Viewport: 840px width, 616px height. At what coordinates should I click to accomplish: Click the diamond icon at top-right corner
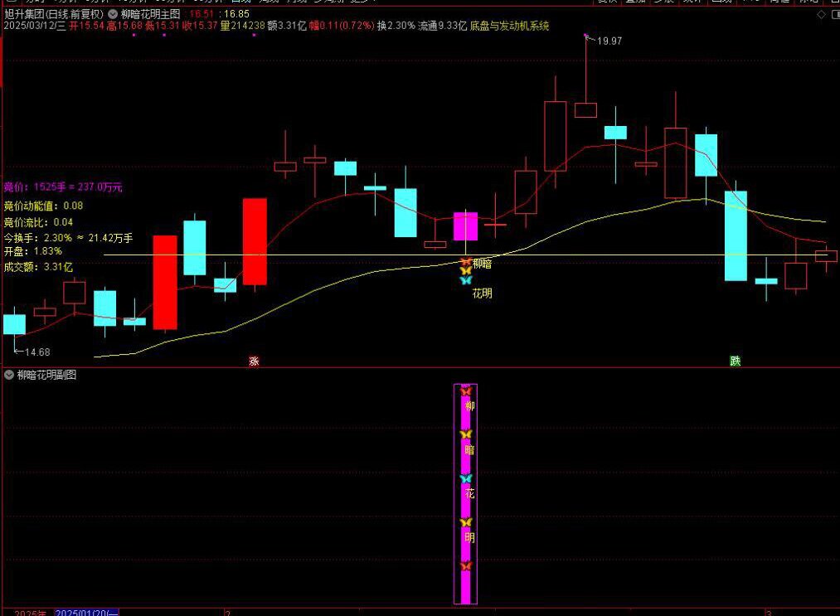pyautogui.click(x=821, y=14)
